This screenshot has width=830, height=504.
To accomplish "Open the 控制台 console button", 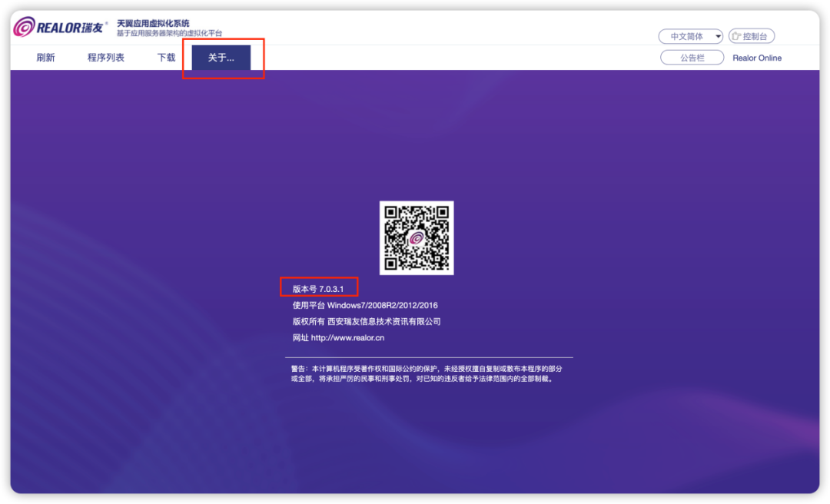I will 752,37.
